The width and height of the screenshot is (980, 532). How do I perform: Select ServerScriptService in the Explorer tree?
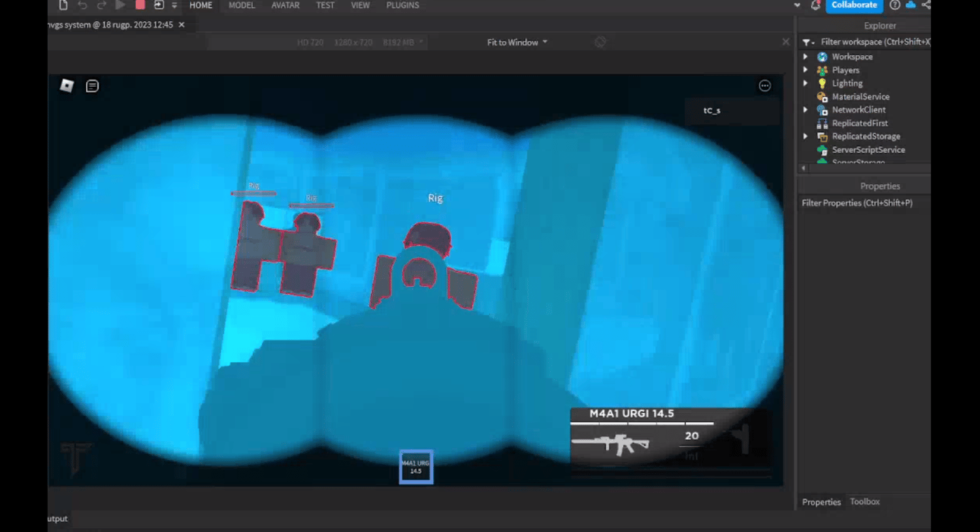(868, 149)
